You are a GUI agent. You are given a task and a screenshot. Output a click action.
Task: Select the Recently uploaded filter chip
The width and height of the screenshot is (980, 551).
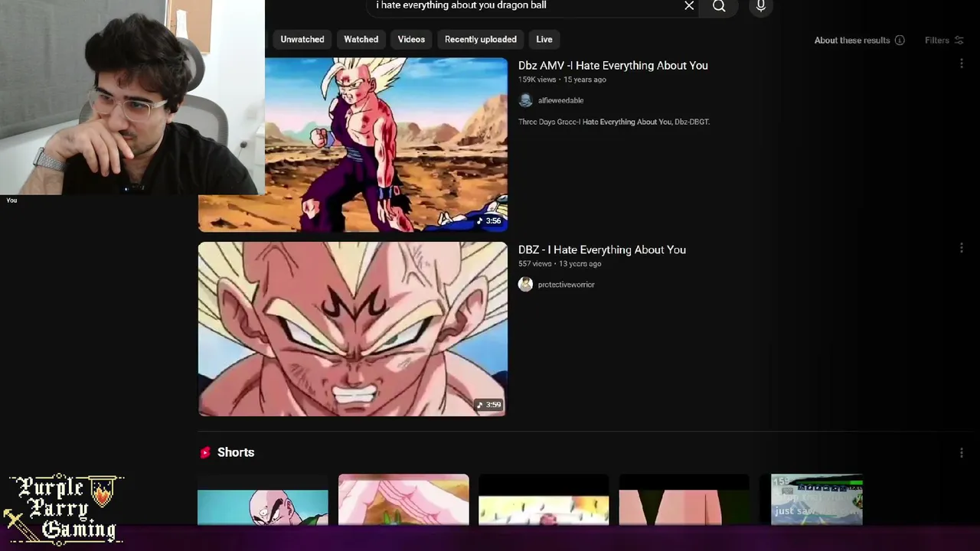[481, 40]
